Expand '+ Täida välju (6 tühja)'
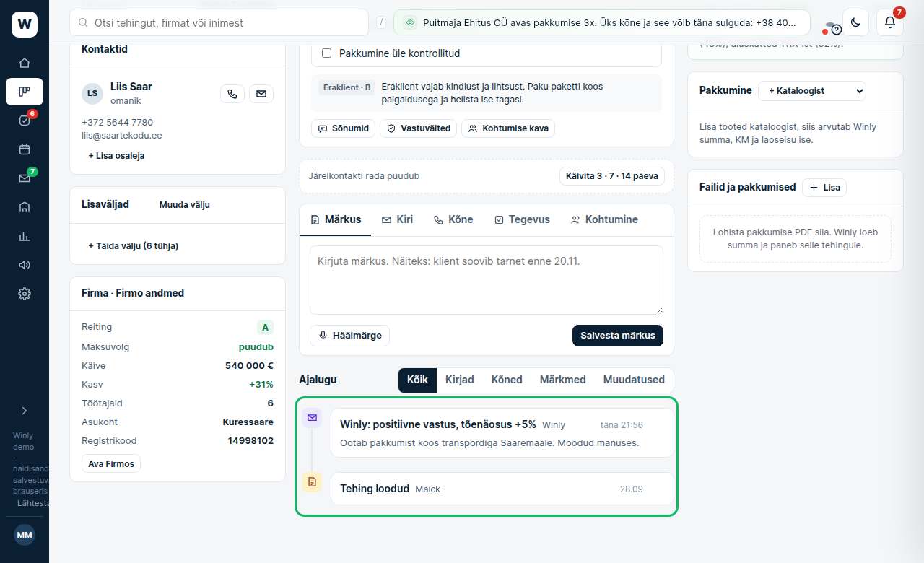Viewport: 924px width, 563px height. click(x=133, y=246)
